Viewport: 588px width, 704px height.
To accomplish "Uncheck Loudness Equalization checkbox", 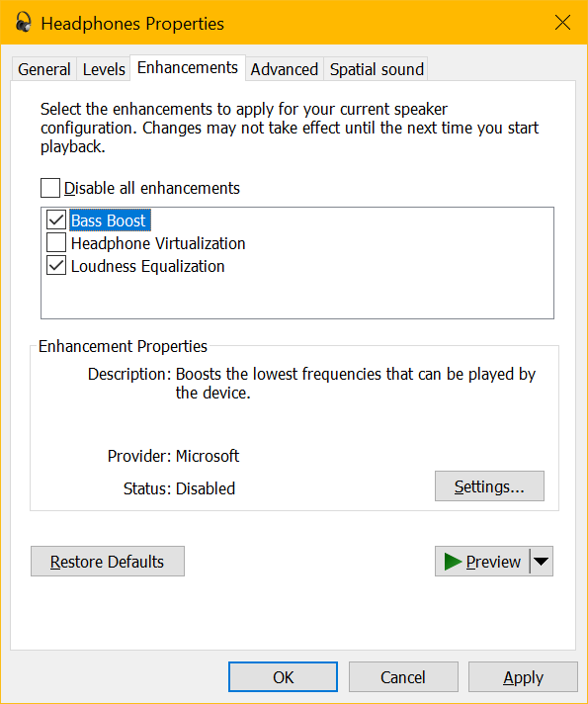I will [56, 266].
